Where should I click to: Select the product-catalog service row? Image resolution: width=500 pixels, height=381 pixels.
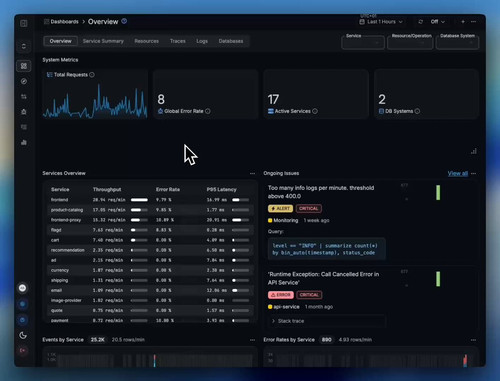pyautogui.click(x=150, y=210)
